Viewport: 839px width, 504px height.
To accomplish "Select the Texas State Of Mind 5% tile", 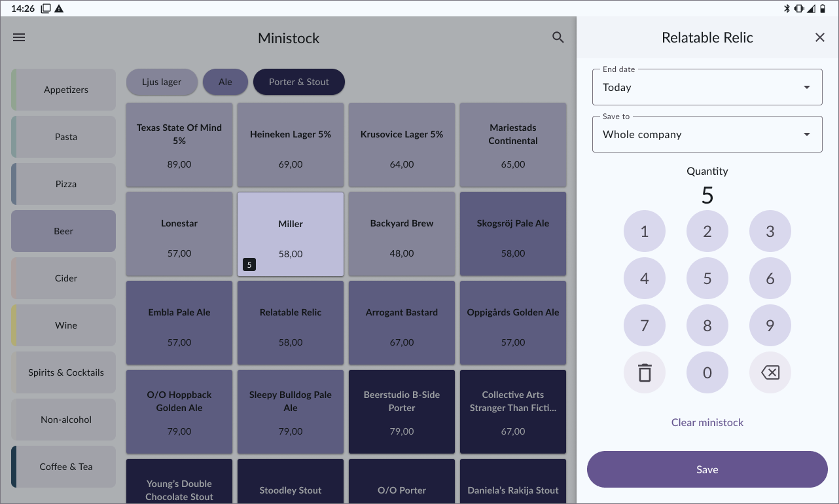I will click(179, 145).
